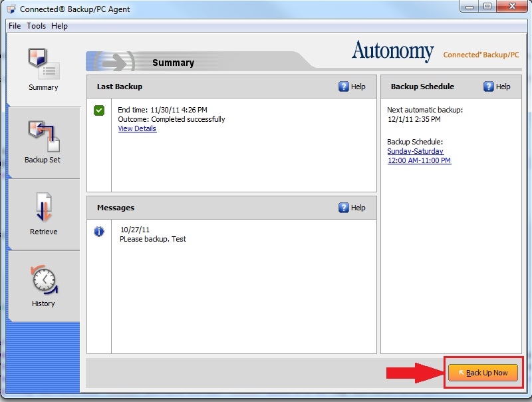Click the 'Last Backup' panel heading
532x402 pixels.
point(120,87)
